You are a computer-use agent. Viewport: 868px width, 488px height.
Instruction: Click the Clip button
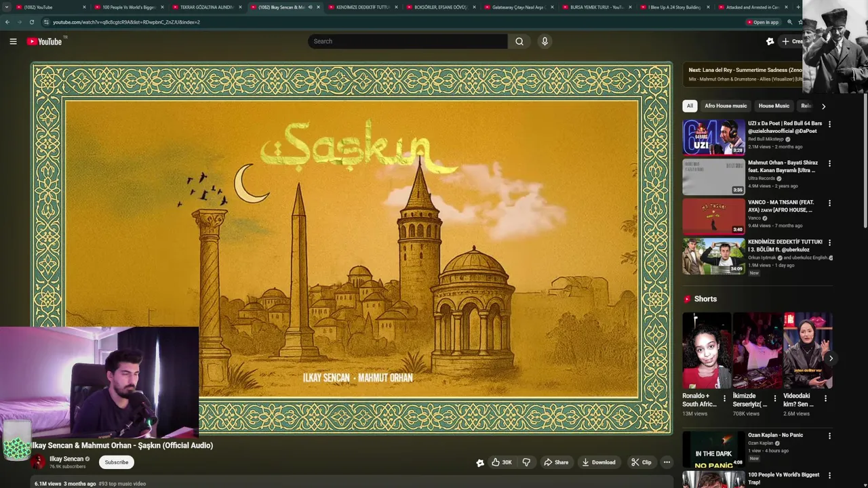[x=642, y=462]
